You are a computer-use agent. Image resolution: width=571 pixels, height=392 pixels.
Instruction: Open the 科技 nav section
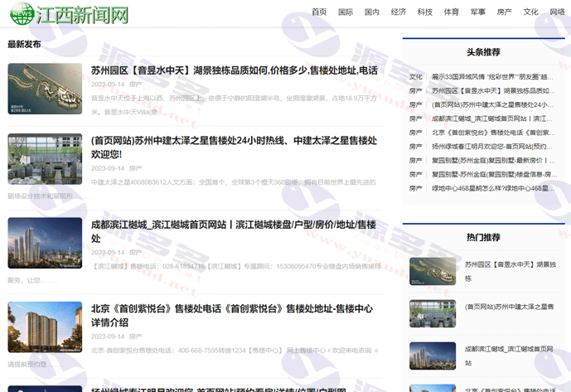(x=425, y=12)
